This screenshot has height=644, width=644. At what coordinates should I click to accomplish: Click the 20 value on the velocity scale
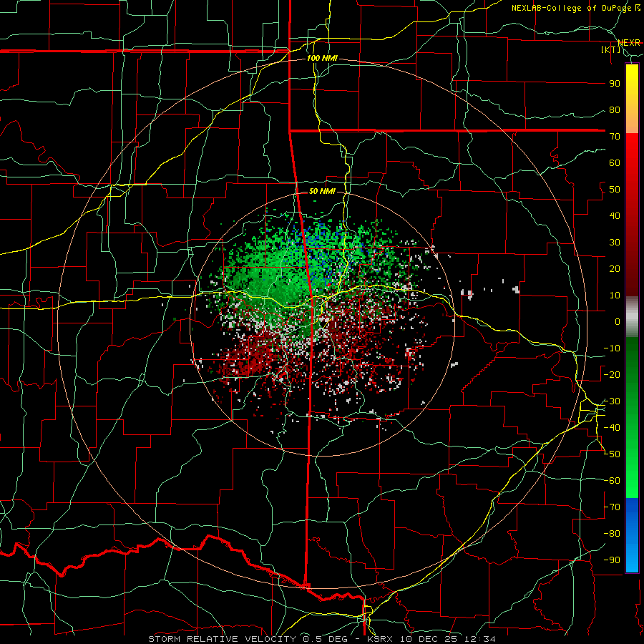coord(615,268)
